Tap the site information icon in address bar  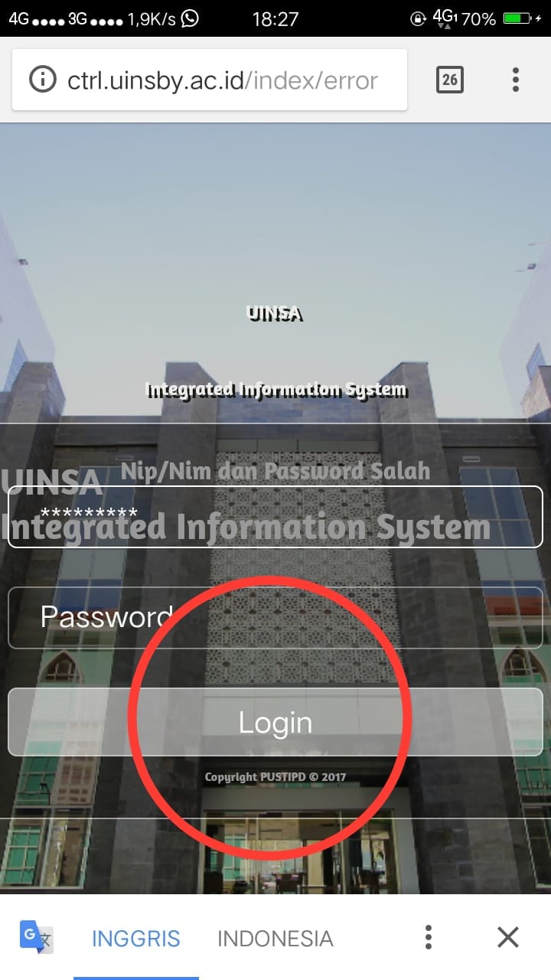coord(42,80)
